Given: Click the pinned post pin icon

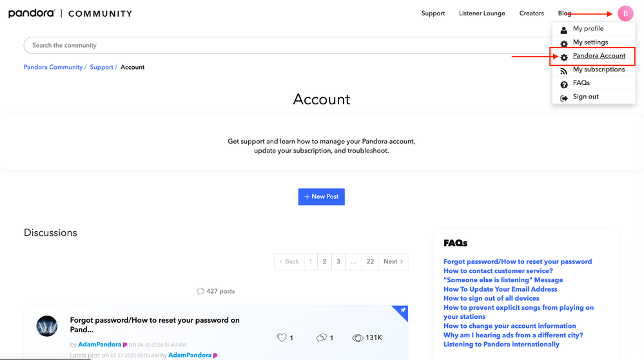Looking at the screenshot, I should pos(402,310).
